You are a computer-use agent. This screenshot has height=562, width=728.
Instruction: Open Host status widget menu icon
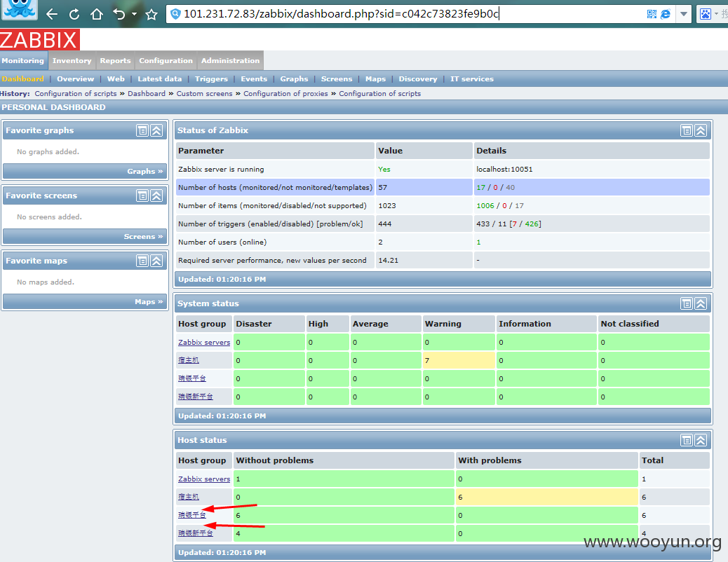coord(687,440)
